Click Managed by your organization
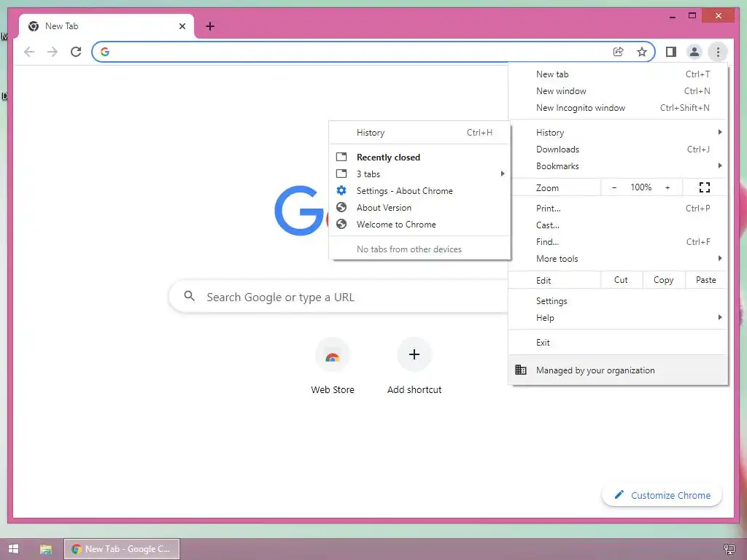 pos(618,370)
